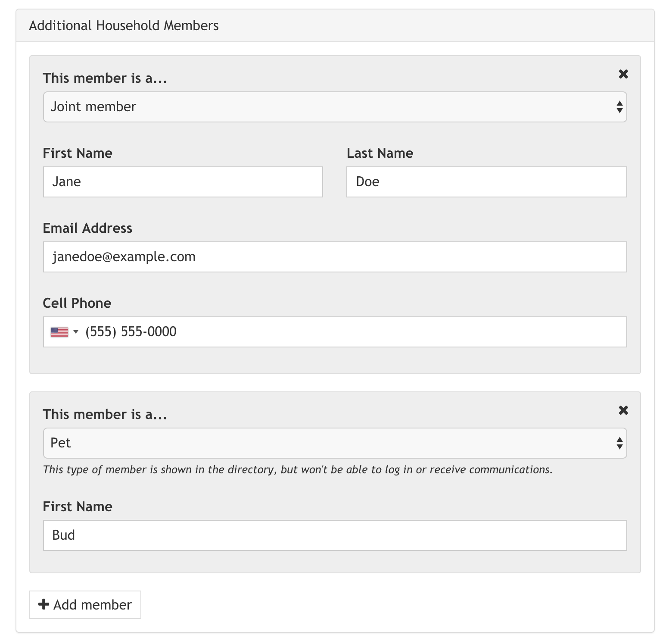Open the Joint member type dropdown
672x644 pixels.
tap(335, 107)
